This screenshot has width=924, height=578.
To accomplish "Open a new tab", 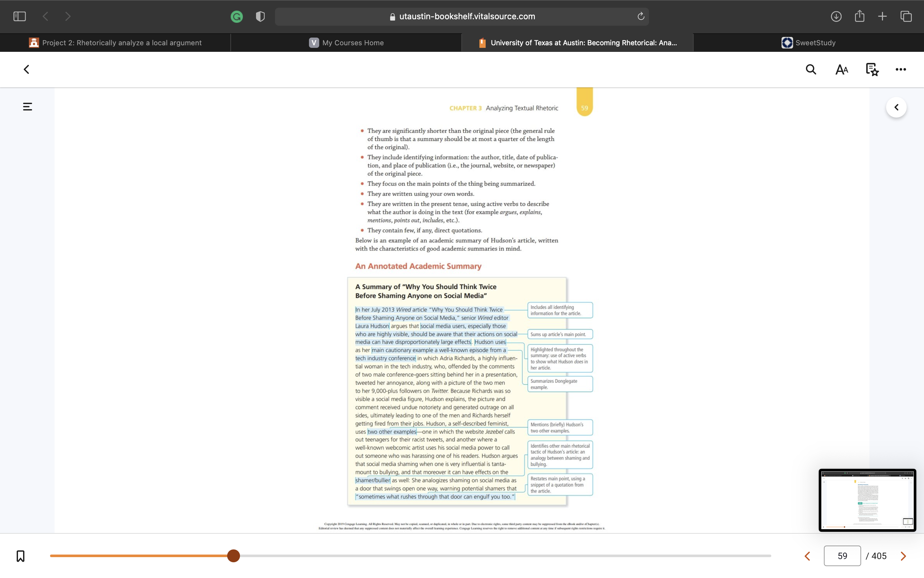I will [x=882, y=16].
